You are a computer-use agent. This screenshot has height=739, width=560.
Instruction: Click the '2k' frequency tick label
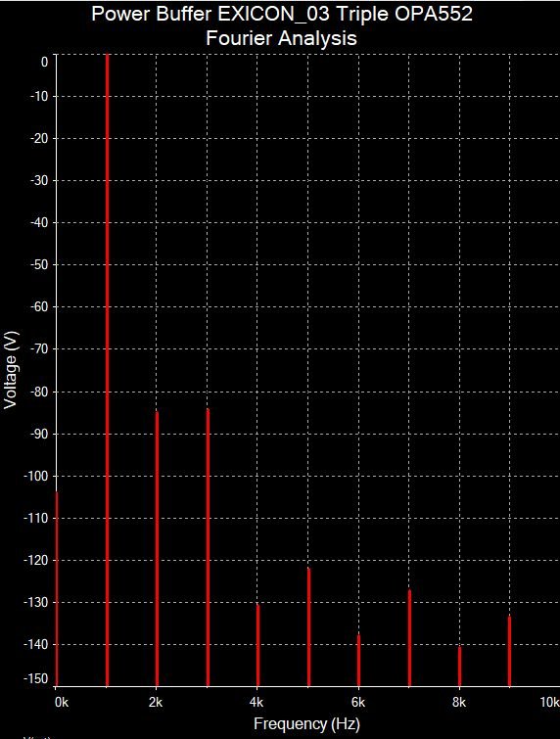(x=156, y=702)
